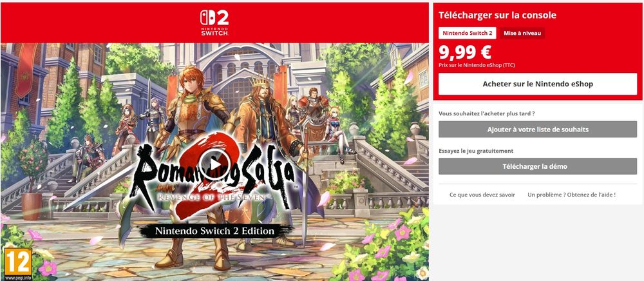The height and width of the screenshot is (281, 644).
Task: Click the Nintendo Switch 2 Edition banner
Action: click(214, 231)
